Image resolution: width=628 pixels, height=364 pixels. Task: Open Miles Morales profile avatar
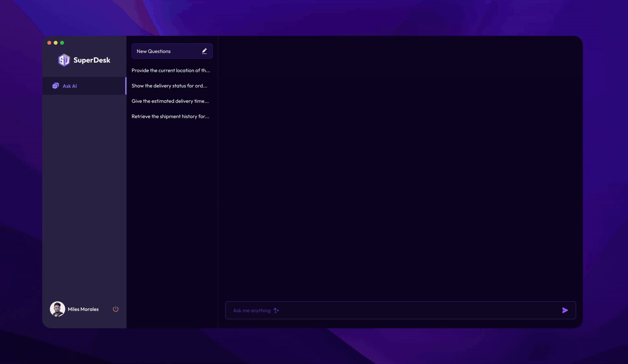tap(57, 309)
